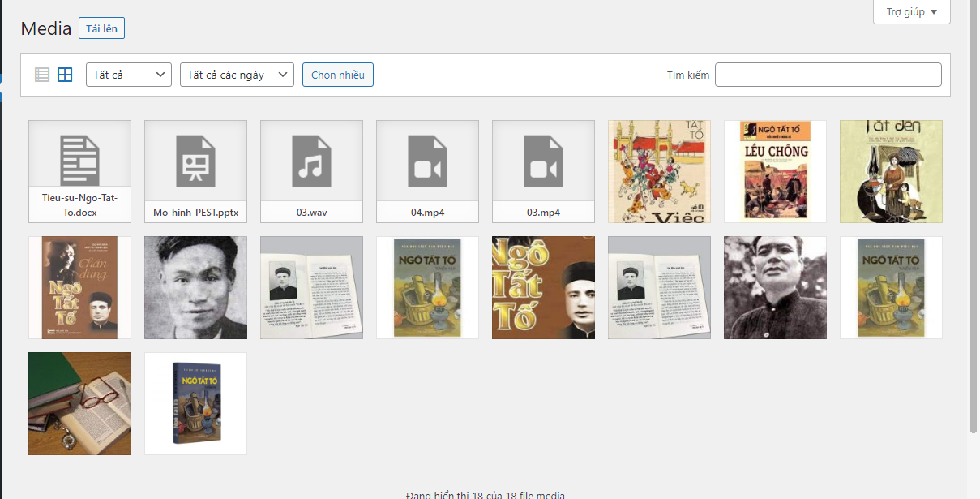The height and width of the screenshot is (499, 980).
Task: Open the Trợ giúp help panel
Action: [x=911, y=12]
